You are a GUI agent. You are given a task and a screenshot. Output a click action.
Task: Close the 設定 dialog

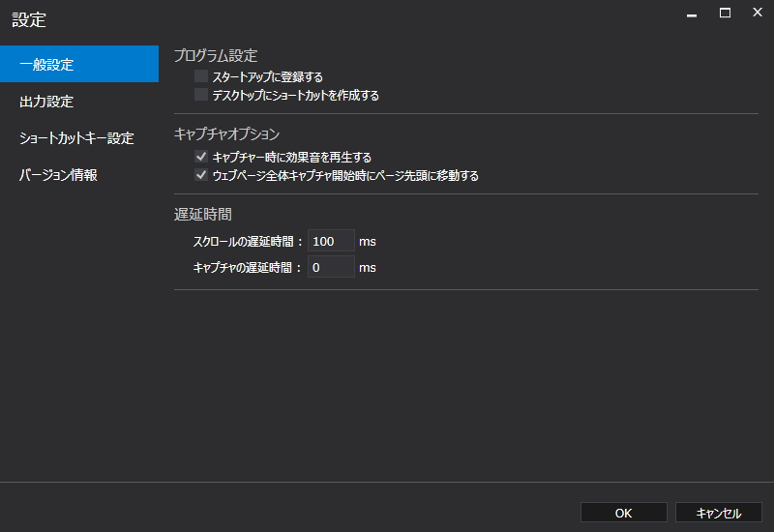click(758, 13)
